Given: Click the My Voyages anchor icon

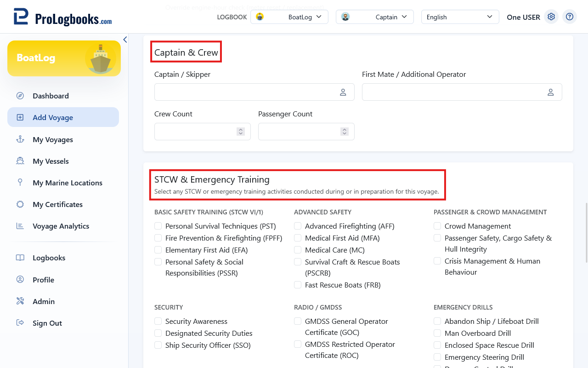Looking at the screenshot, I should [20, 139].
